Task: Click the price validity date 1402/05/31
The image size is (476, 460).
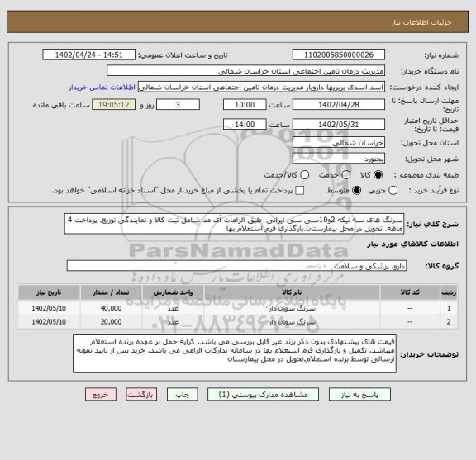Action: 339,125
